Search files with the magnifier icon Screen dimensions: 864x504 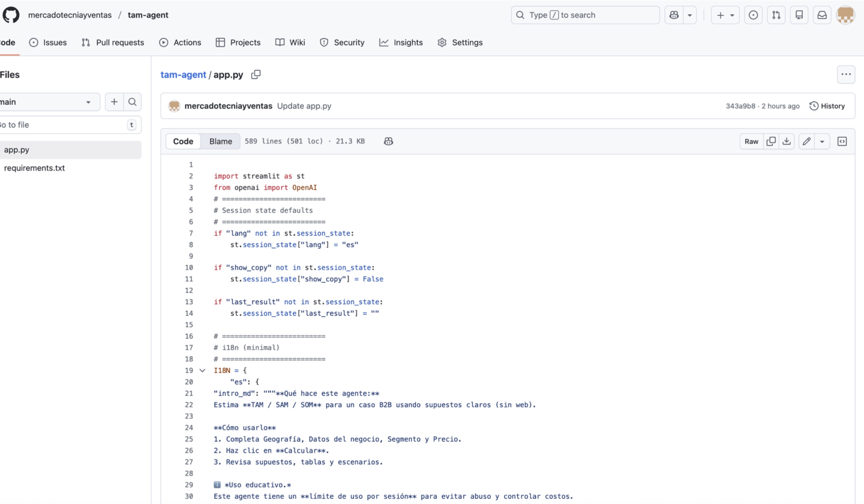click(x=132, y=102)
